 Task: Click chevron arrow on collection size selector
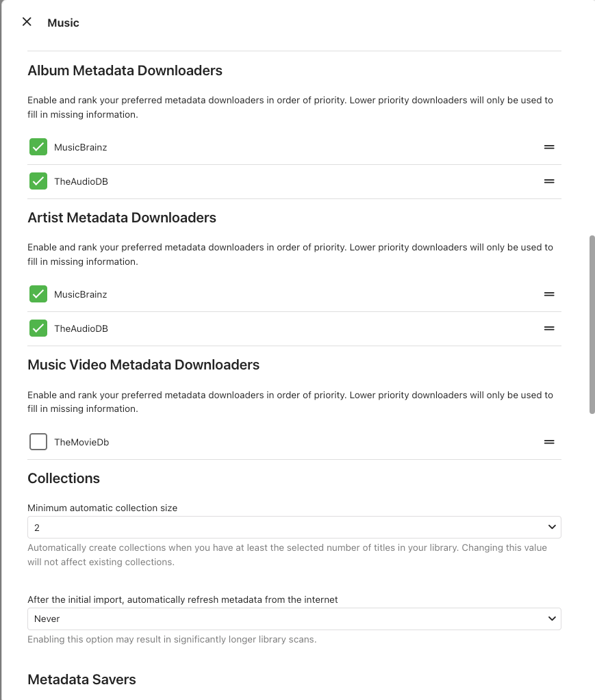pos(552,528)
